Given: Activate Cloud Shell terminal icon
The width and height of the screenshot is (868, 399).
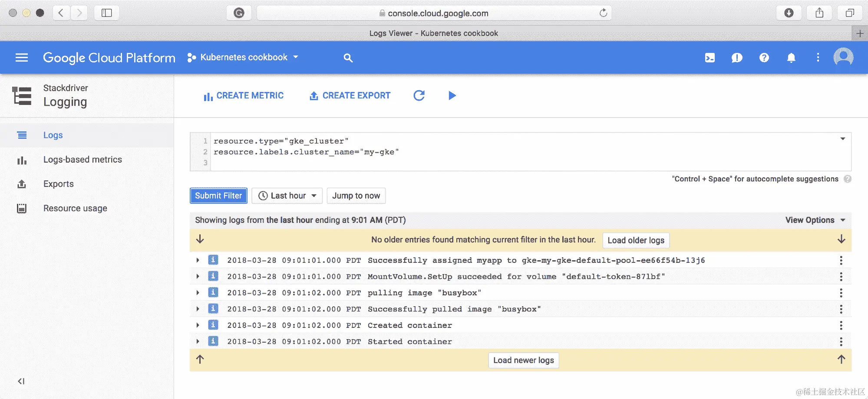Looking at the screenshot, I should coord(710,58).
